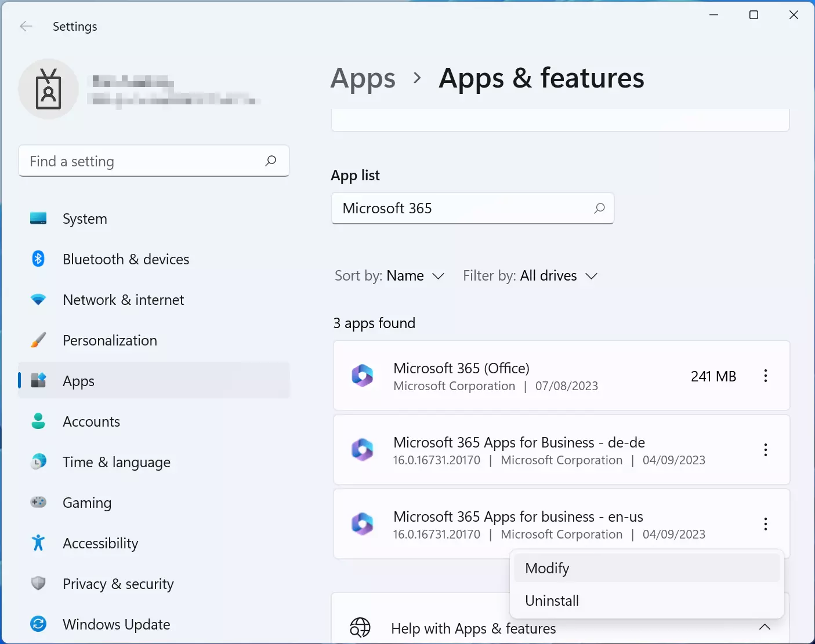Open Windows Update settings

(154, 624)
